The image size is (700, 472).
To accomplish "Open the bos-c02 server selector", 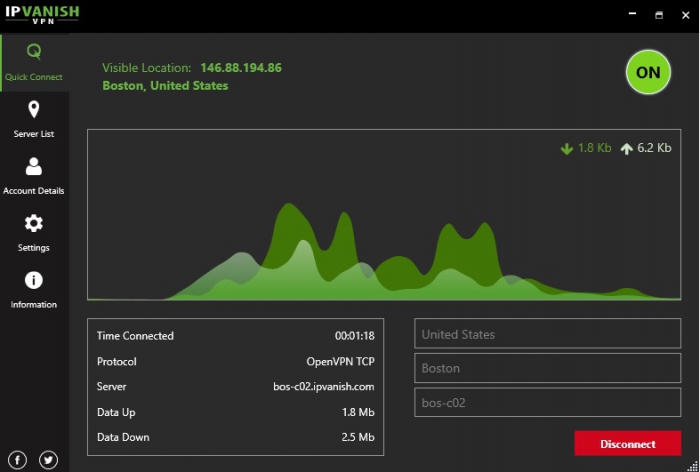I will tap(547, 402).
